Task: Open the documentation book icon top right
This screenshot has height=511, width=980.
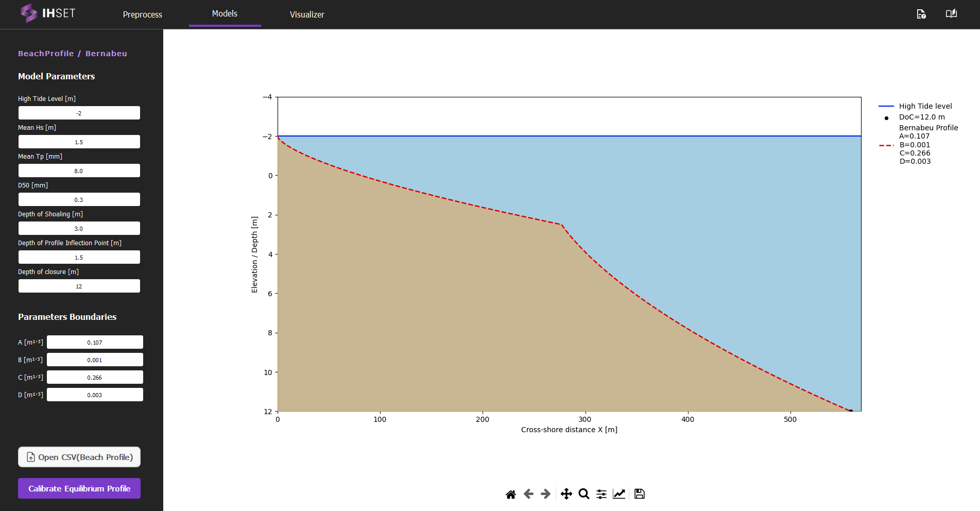Action: [x=951, y=13]
